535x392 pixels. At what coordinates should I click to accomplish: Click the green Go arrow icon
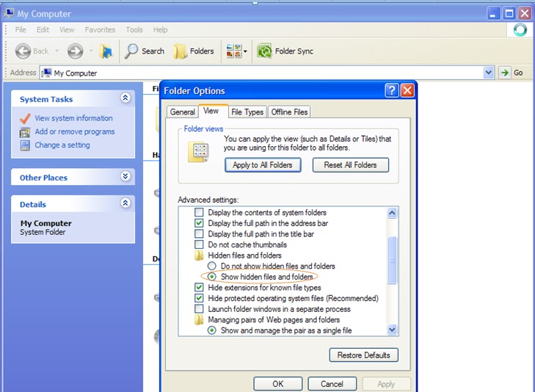(x=504, y=73)
